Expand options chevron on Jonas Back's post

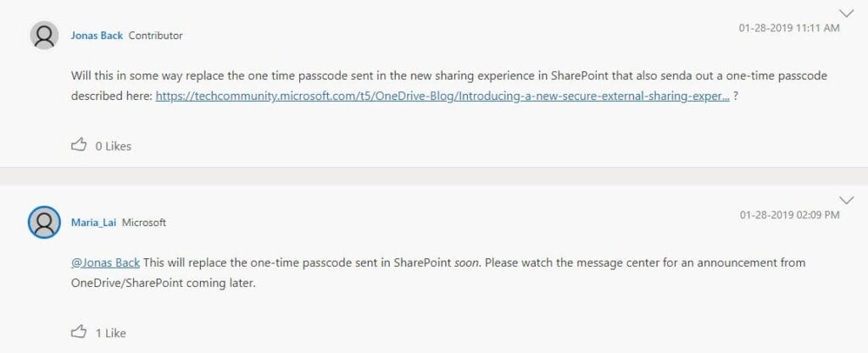pos(847,14)
